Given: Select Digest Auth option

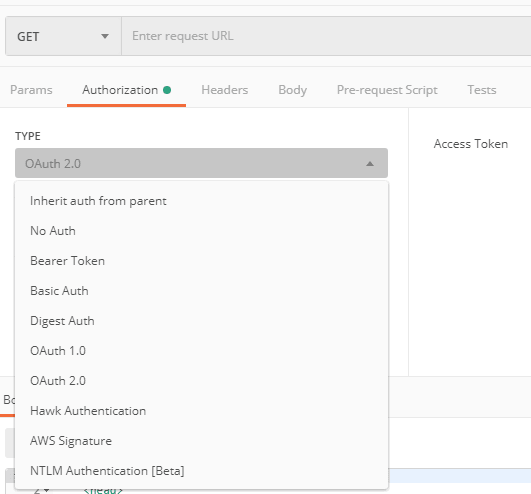Looking at the screenshot, I should [201, 321].
